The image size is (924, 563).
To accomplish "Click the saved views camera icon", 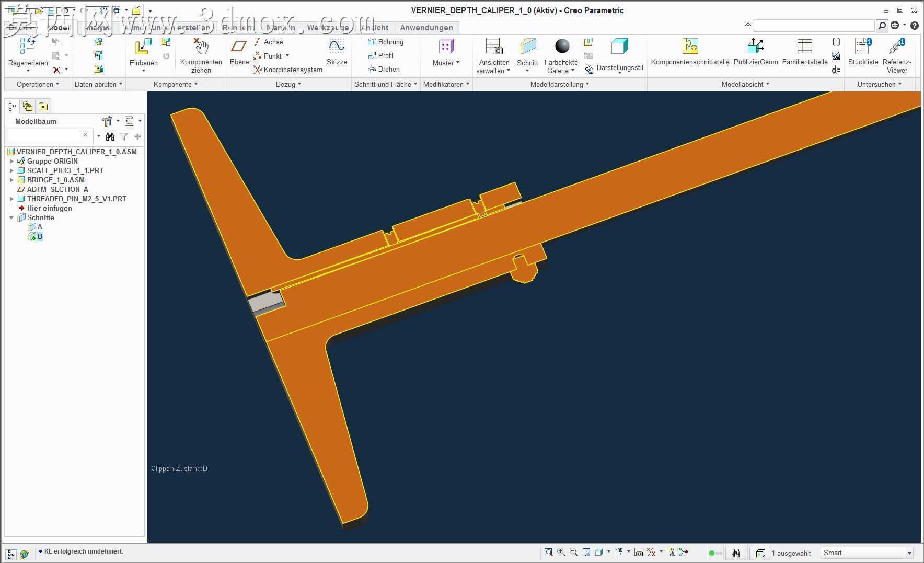I will [x=638, y=552].
